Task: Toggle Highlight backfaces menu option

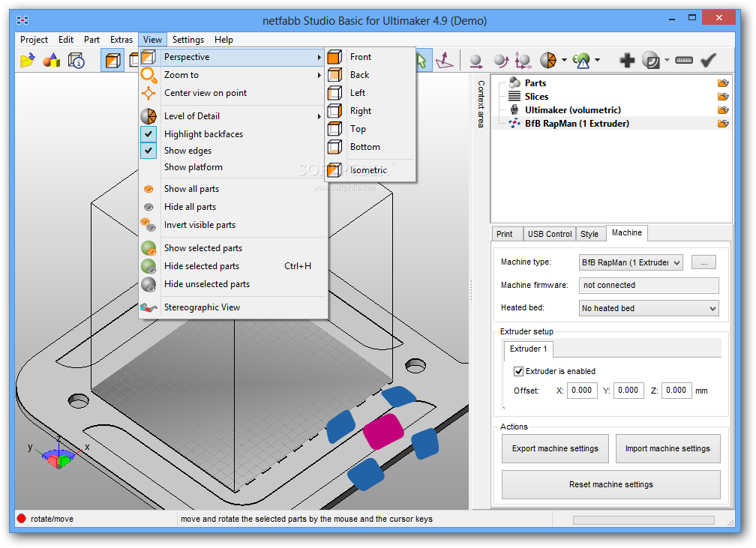Action: pyautogui.click(x=232, y=134)
